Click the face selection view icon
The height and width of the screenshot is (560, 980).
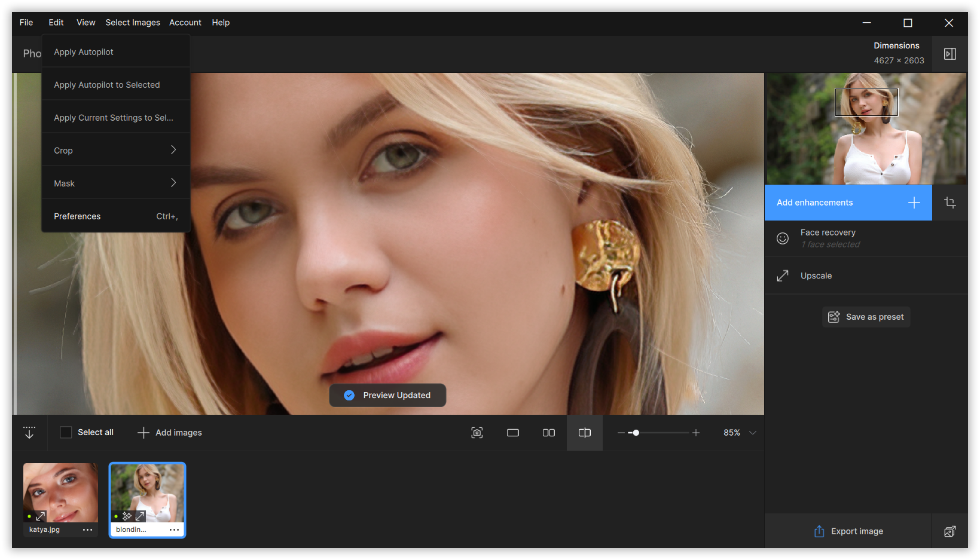tap(477, 433)
